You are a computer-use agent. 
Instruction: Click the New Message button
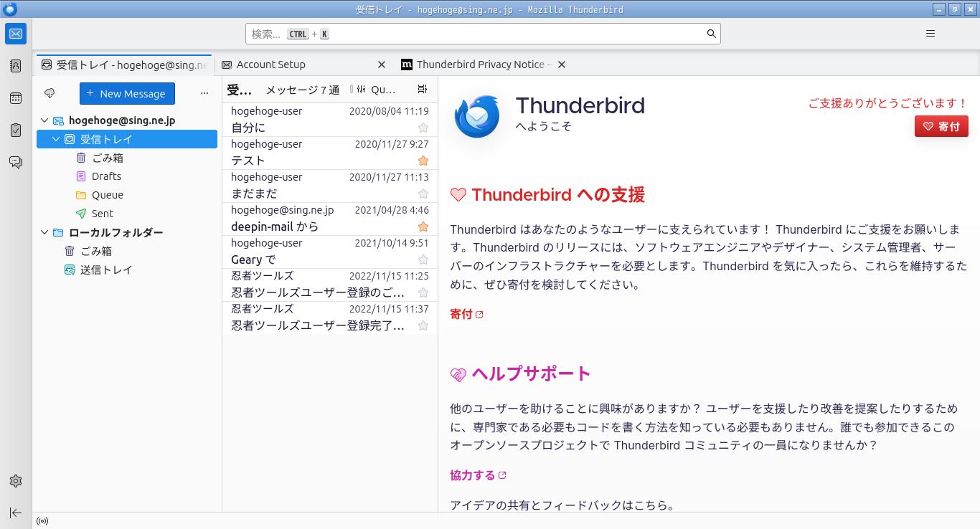[127, 93]
